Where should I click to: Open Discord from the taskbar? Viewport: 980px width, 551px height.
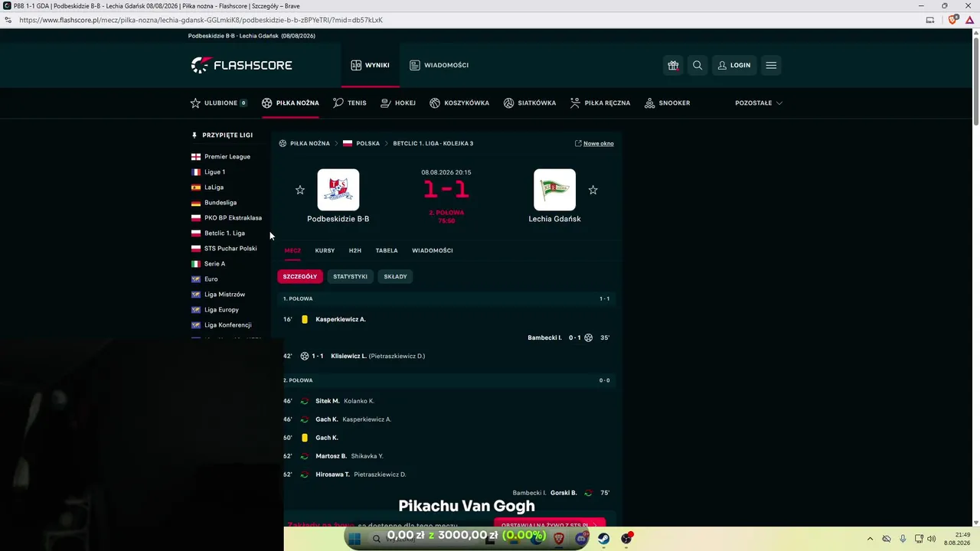coord(581,539)
